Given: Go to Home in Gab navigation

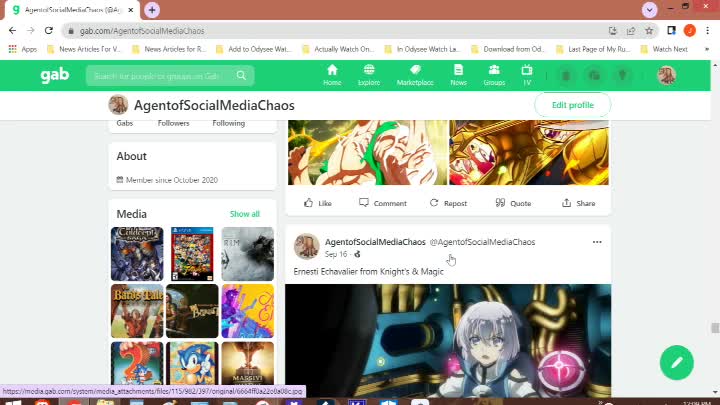Looking at the screenshot, I should [x=332, y=75].
